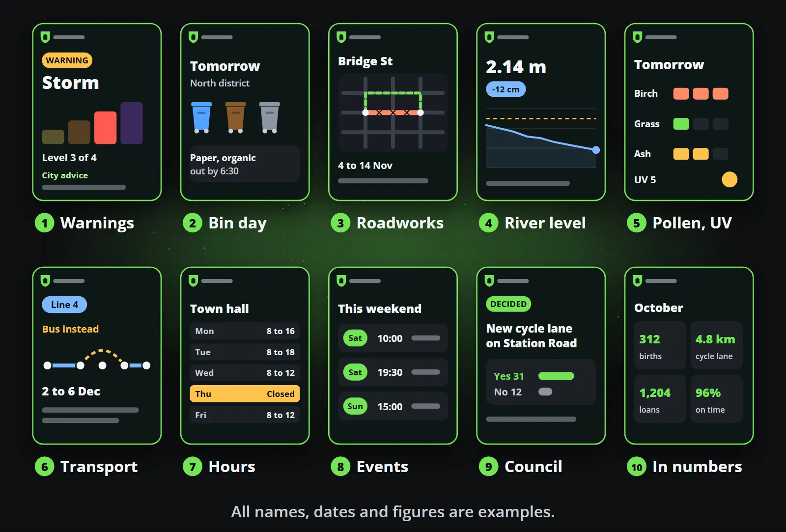Click the WARNING badge
This screenshot has width=786, height=532.
(x=67, y=60)
